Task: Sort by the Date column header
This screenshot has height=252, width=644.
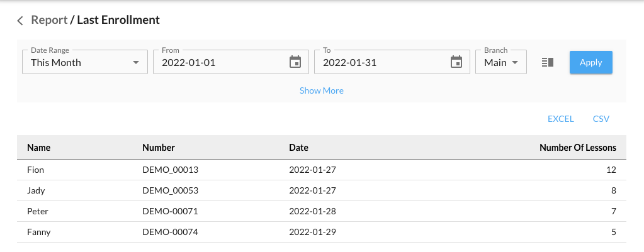Action: [298, 148]
